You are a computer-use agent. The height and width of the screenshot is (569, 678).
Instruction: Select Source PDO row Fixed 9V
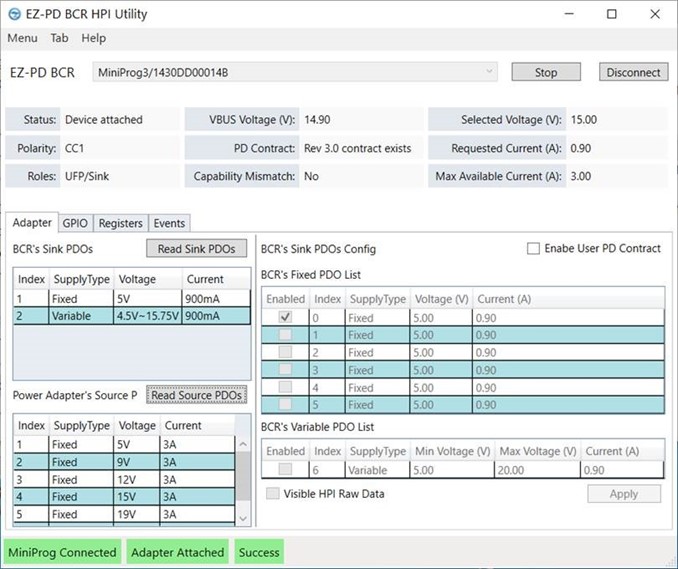tap(125, 462)
